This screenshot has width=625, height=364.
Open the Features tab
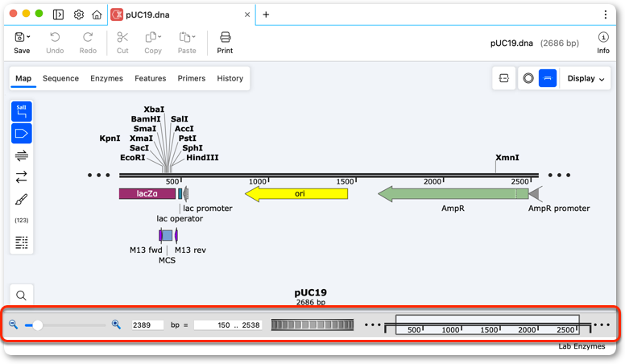click(x=151, y=79)
